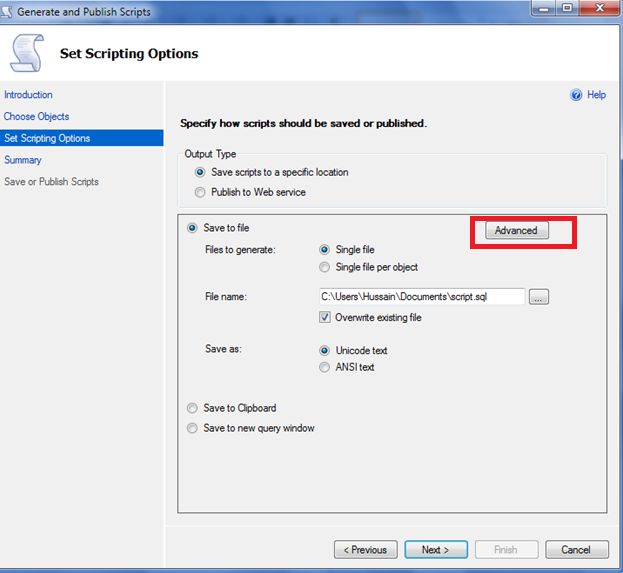Select Publish to Web service option

(x=201, y=192)
